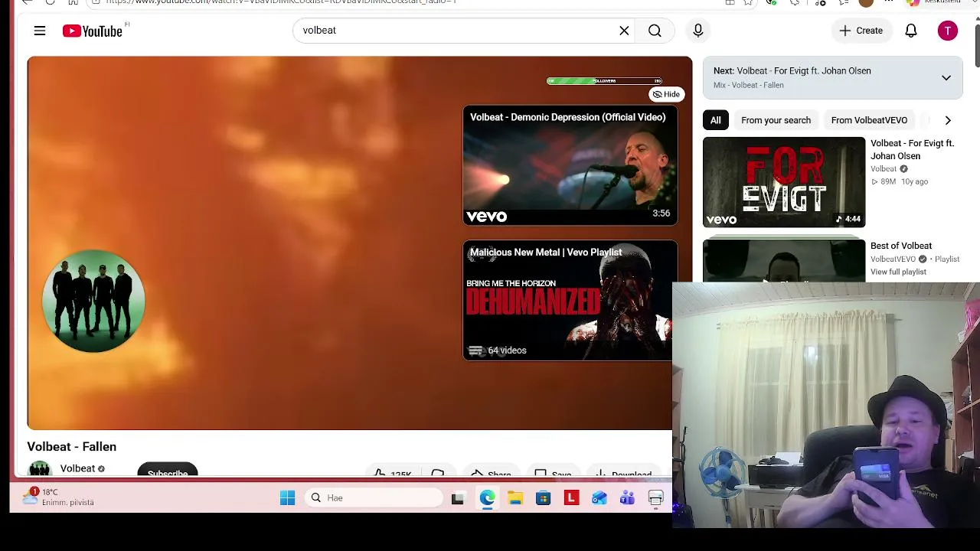Screen dimensions: 980x551
Task: Open Task View on the taskbar
Action: [458, 498]
